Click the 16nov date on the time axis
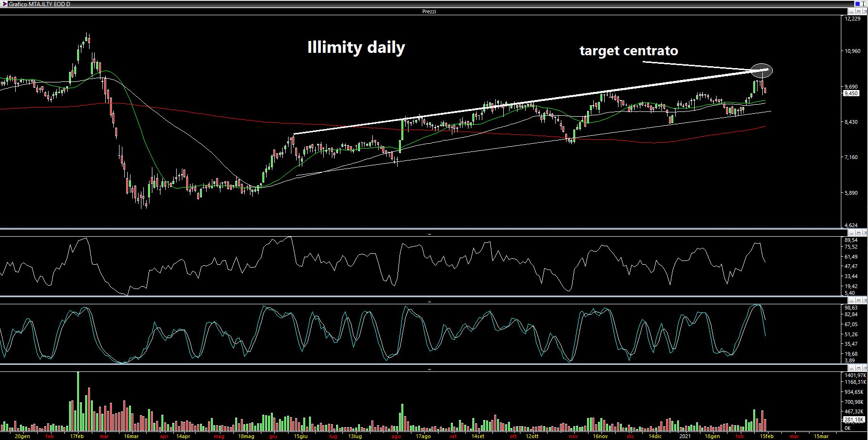This screenshot has height=440, width=868. coord(600,436)
